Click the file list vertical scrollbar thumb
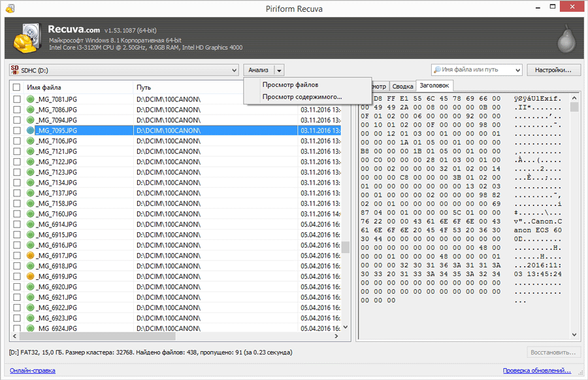The height and width of the screenshot is (380, 588). (x=346, y=247)
